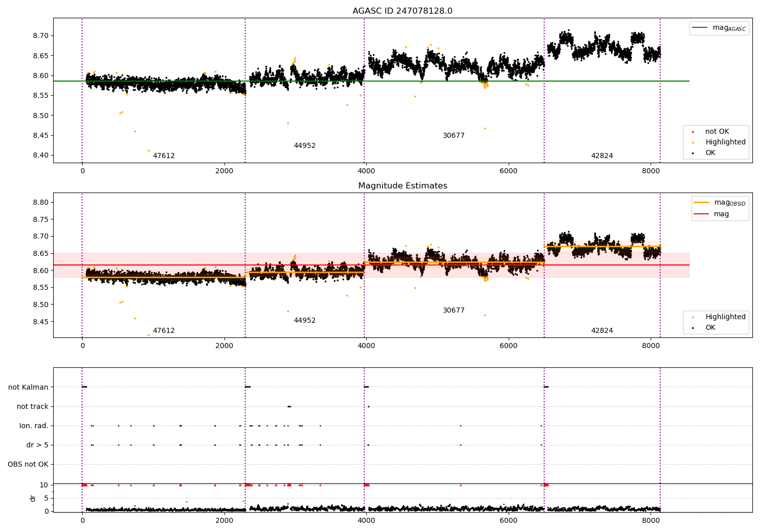Viewport: 760px width, 532px height.
Task: Click the 4000 x-tick of the top plot
Action: 366,171
